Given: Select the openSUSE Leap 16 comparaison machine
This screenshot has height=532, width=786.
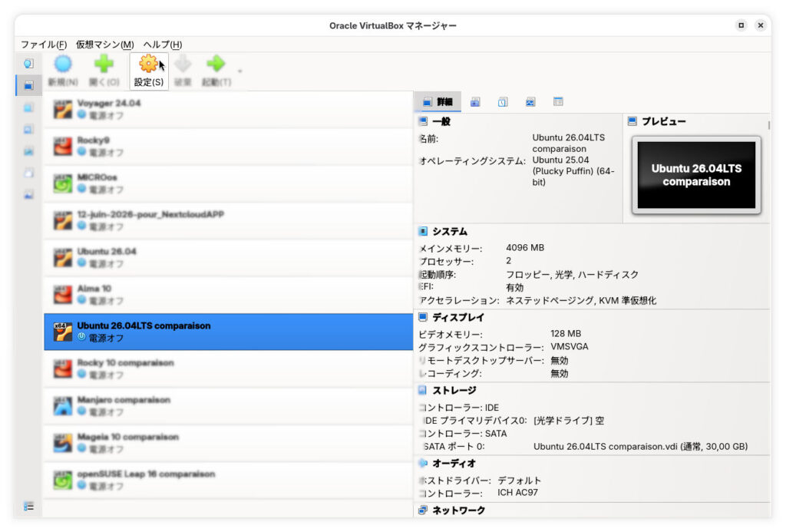Looking at the screenshot, I should (228, 481).
